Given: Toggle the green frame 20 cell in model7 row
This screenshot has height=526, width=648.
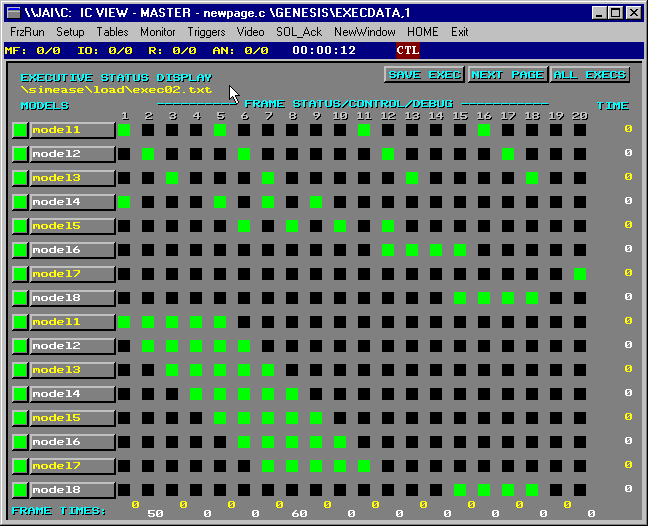Looking at the screenshot, I should click(x=580, y=274).
